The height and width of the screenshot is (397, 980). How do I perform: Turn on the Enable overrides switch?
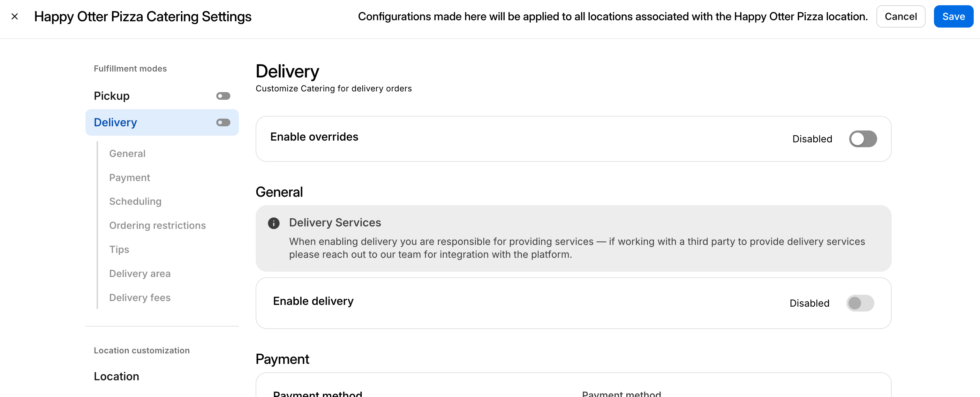click(862, 139)
